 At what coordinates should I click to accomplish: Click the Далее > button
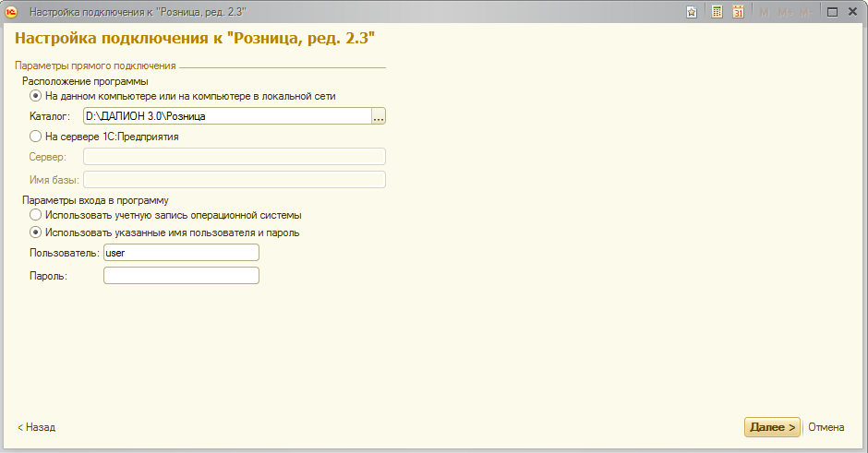click(x=772, y=427)
